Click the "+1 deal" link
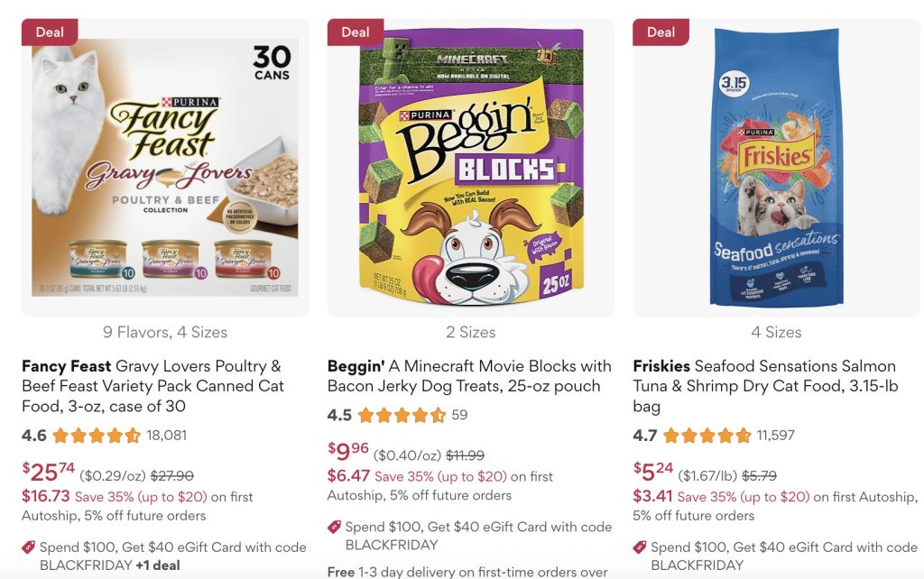Screen dimensions: 924x579 157,566
